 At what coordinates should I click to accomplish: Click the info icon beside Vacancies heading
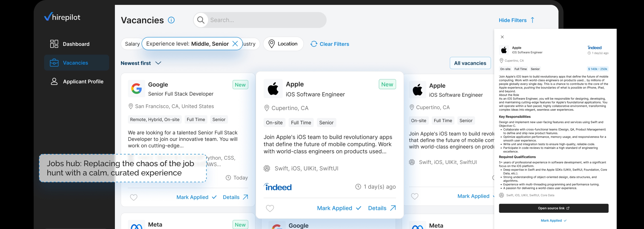(x=171, y=20)
